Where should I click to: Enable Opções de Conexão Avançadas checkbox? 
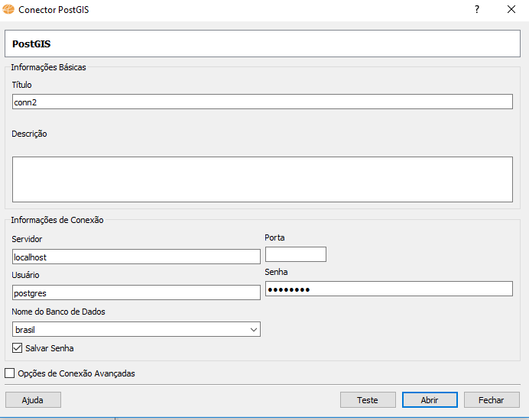[x=10, y=373]
